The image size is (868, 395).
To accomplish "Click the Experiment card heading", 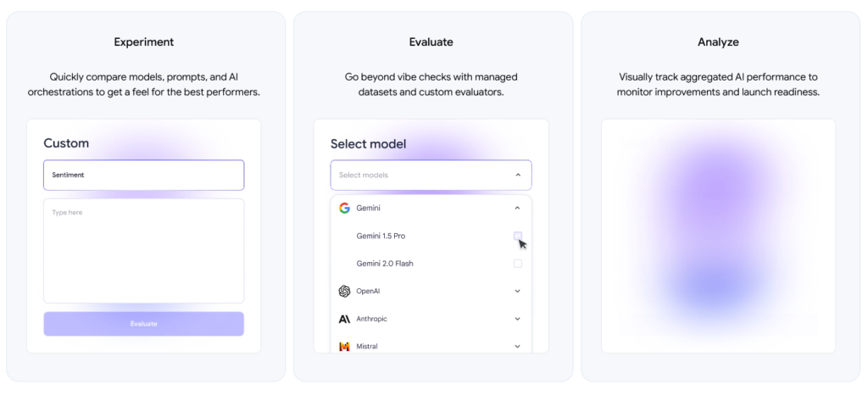I will pos(144,42).
